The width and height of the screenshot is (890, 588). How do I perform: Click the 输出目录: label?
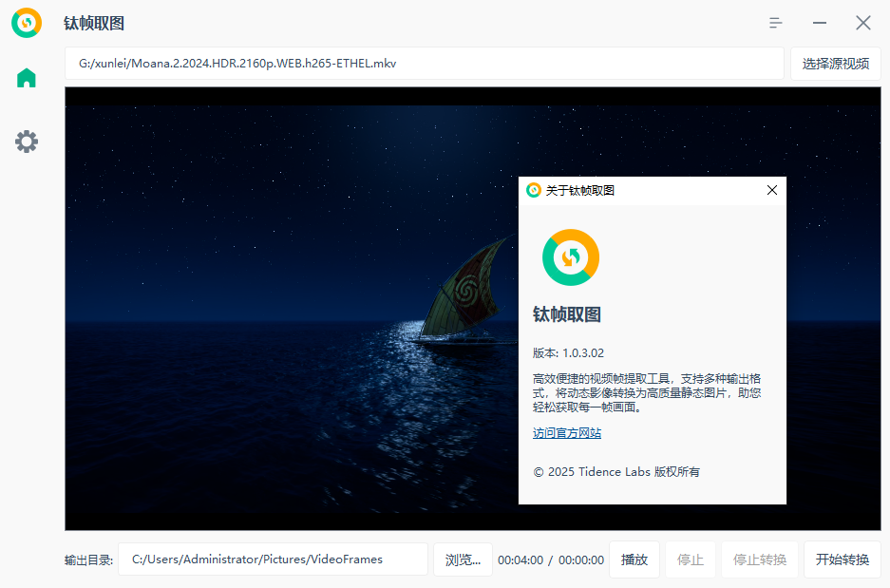(88, 560)
